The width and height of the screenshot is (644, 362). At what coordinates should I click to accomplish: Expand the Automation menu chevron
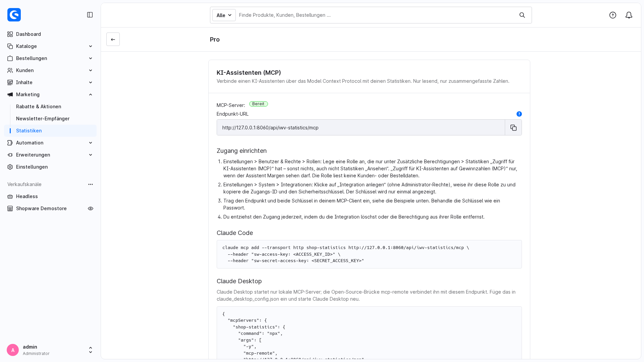91,143
